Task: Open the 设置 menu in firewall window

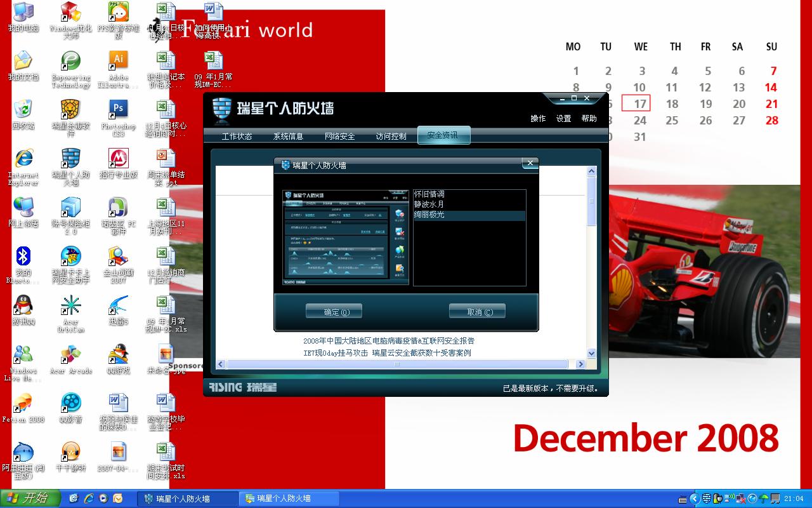Action: tap(563, 119)
